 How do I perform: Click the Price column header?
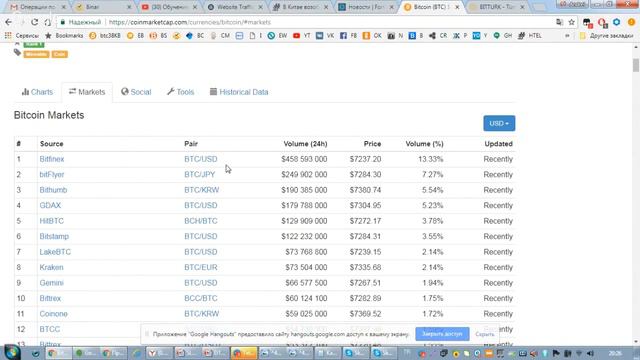372,144
